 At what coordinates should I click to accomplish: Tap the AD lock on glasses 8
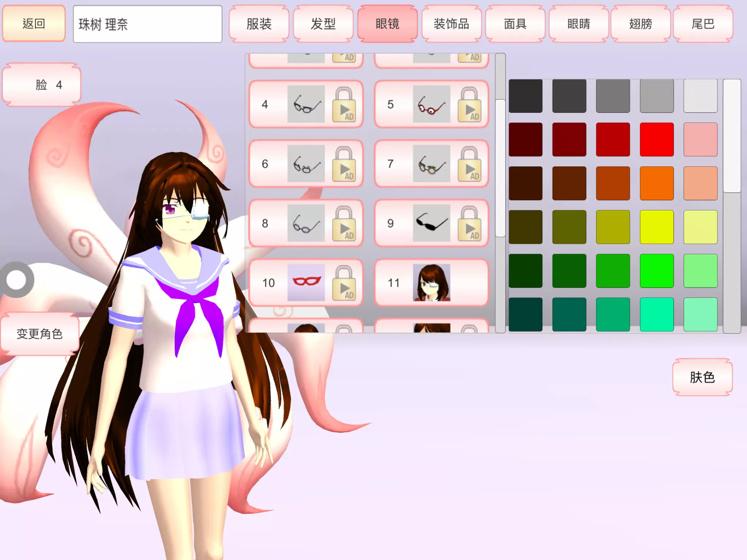coord(344,223)
